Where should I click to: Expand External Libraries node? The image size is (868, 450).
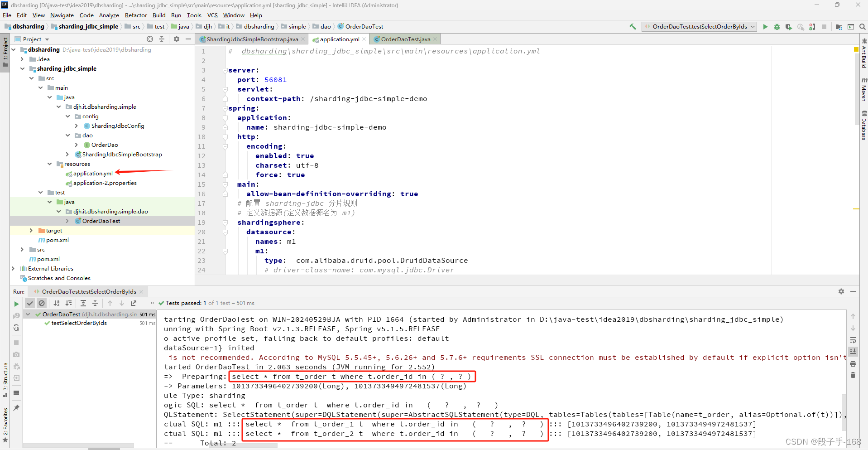click(x=13, y=268)
